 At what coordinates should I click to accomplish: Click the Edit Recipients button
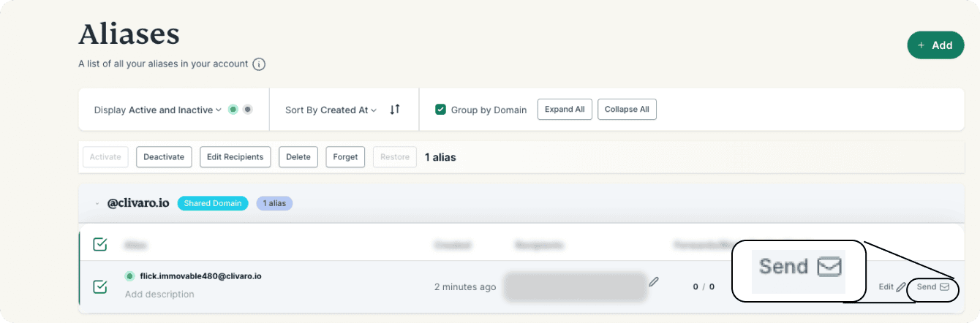pos(235,157)
